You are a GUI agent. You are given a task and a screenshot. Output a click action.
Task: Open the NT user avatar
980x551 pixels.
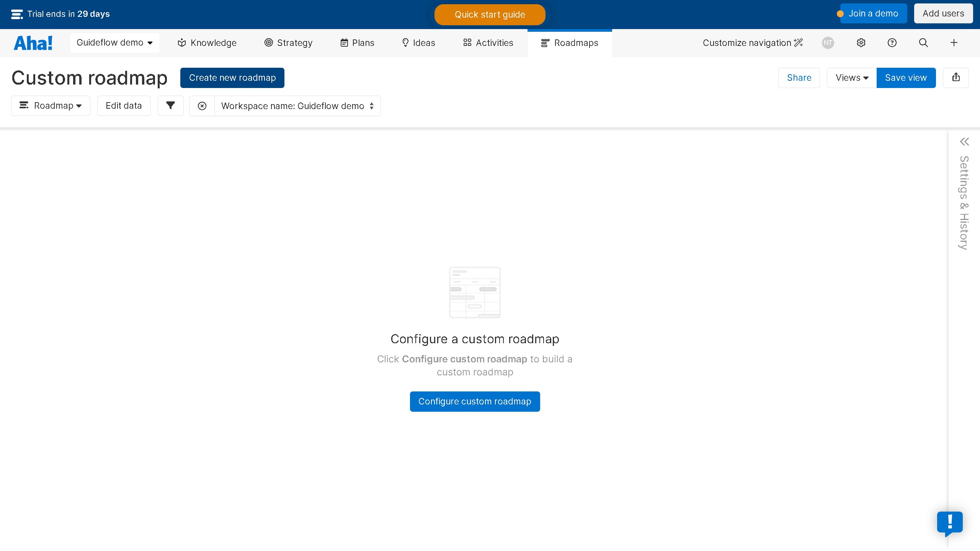[x=828, y=43]
